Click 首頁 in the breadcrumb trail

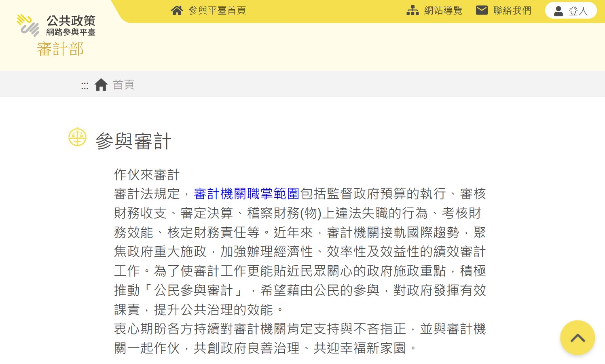click(x=123, y=85)
